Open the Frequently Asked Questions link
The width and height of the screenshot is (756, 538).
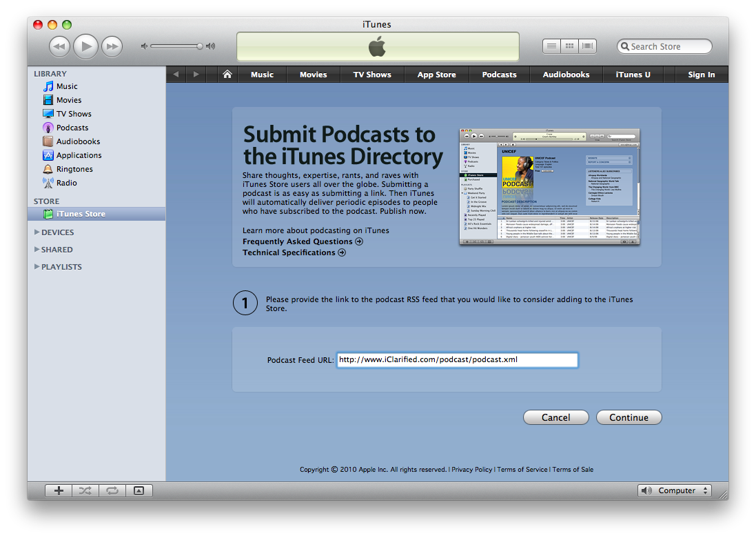coord(303,241)
